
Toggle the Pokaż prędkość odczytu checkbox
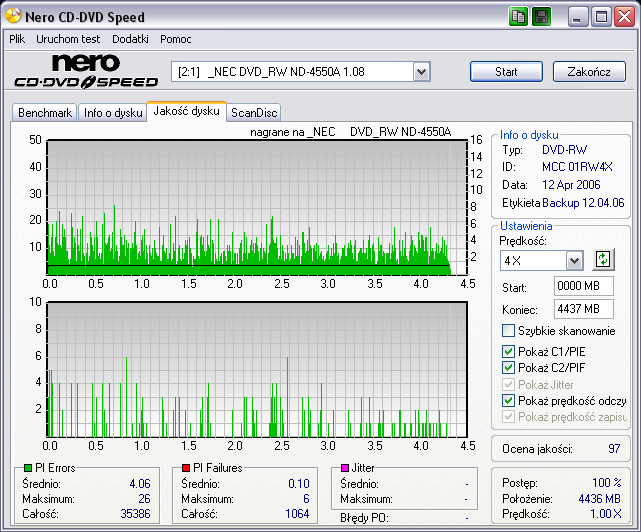pyautogui.click(x=508, y=401)
